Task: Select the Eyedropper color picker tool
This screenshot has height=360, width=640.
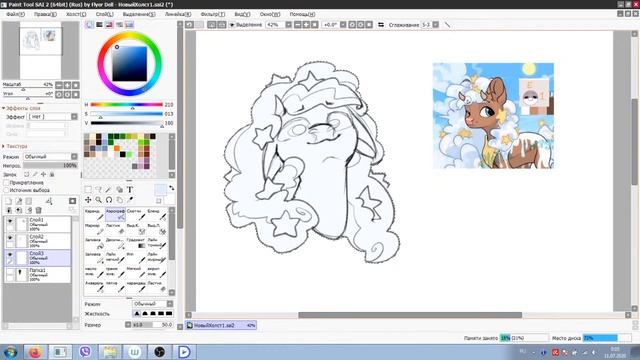Action: (130, 200)
